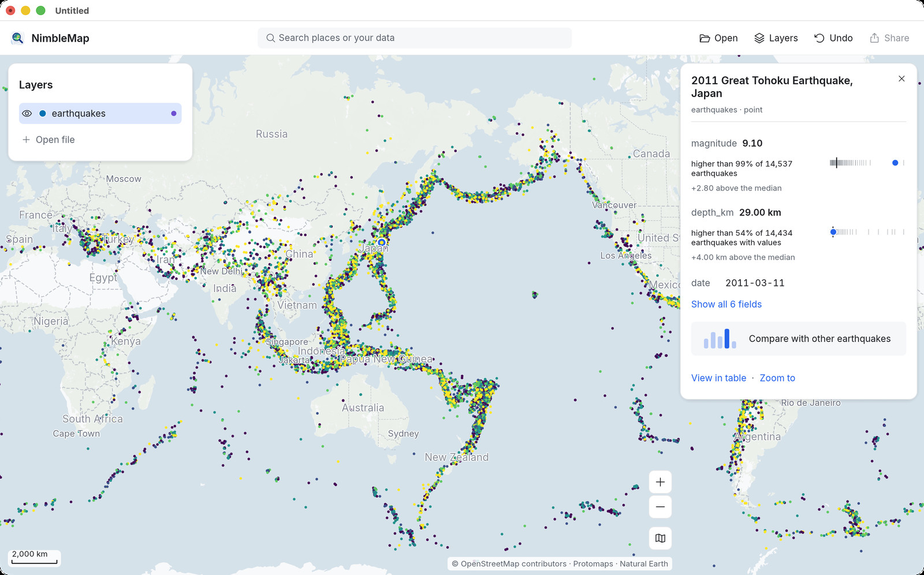Close the Tohoku earthquake details panel
The width and height of the screenshot is (924, 575).
901,79
